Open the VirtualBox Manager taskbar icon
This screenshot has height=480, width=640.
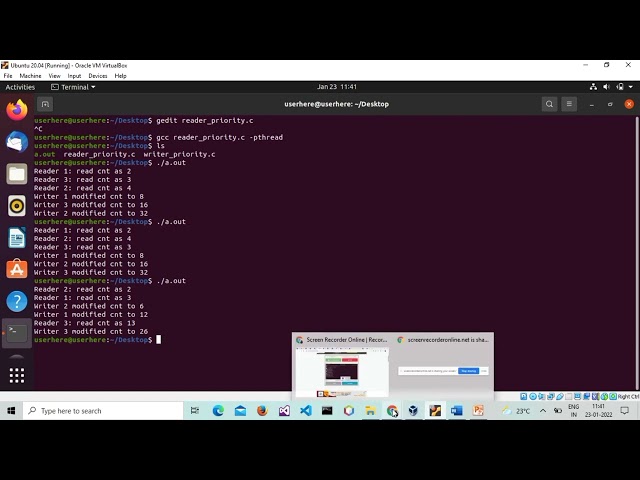[x=413, y=411]
